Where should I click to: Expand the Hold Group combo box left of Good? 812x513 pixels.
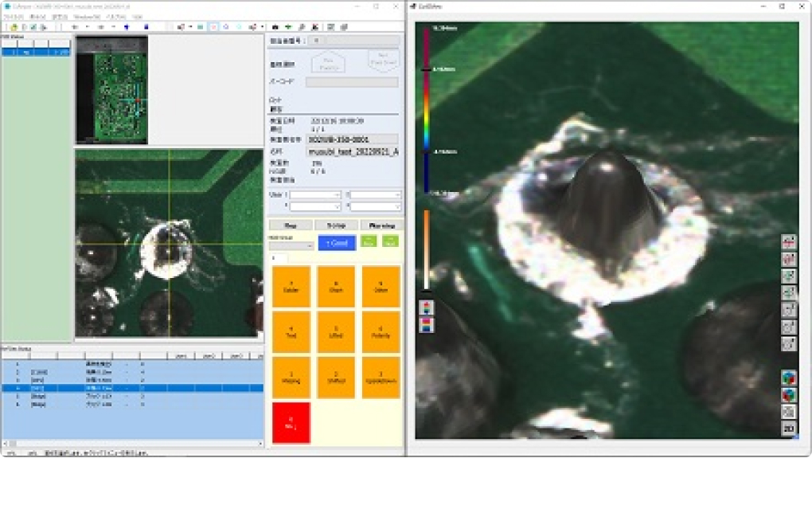(x=291, y=246)
